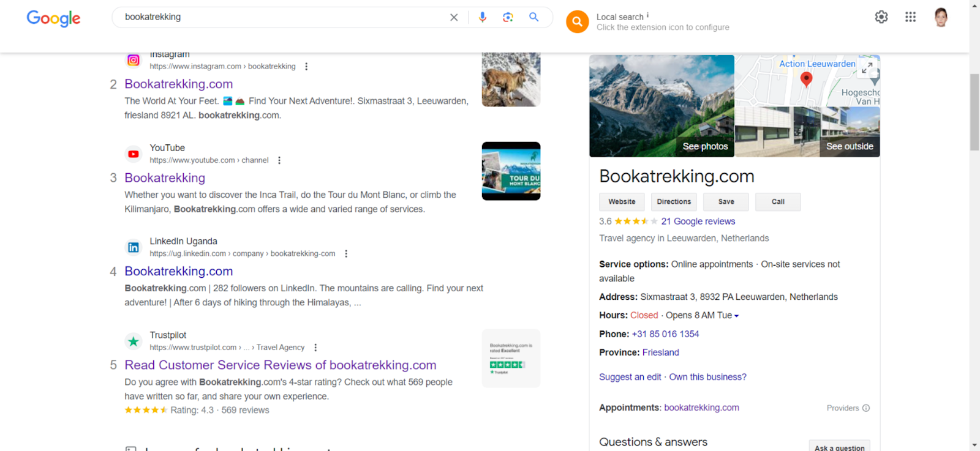Viewport: 980px width, 451px height.
Task: Click the Instagram URL breadcrumb text
Action: [x=222, y=66]
